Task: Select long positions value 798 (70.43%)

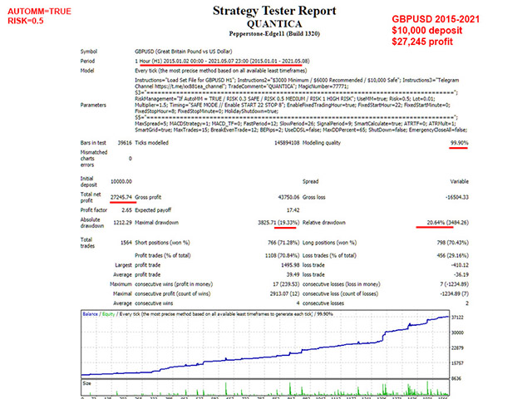Action: click(x=452, y=243)
